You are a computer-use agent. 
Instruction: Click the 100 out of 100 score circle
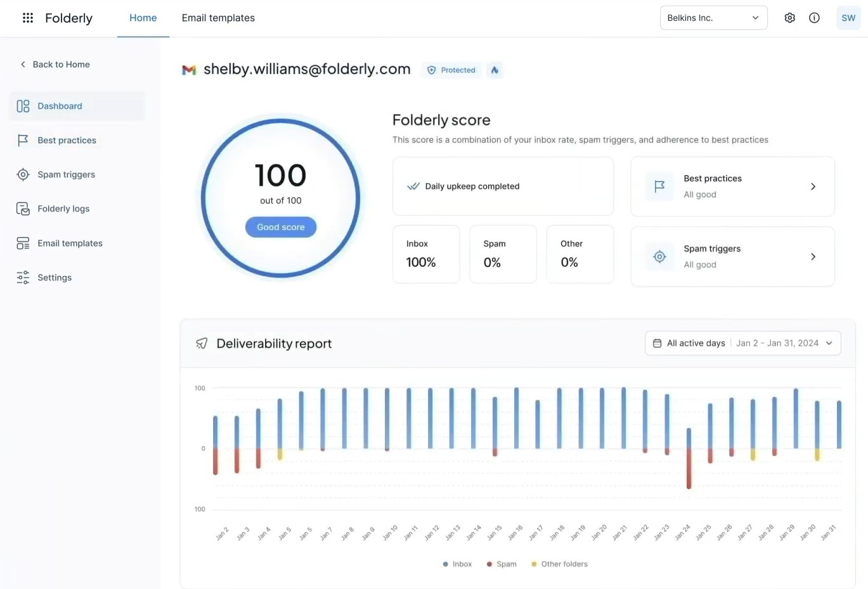(281, 198)
